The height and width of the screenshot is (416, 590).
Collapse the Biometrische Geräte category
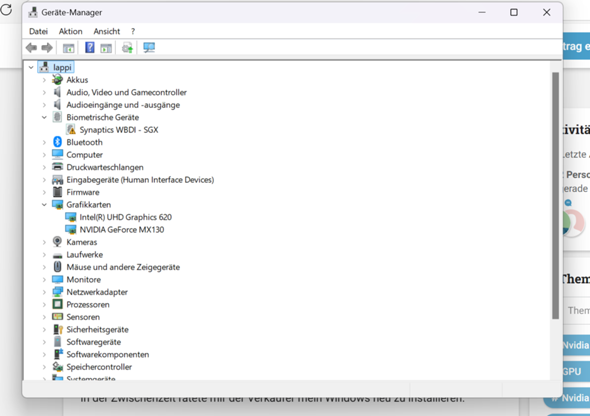pyautogui.click(x=44, y=117)
